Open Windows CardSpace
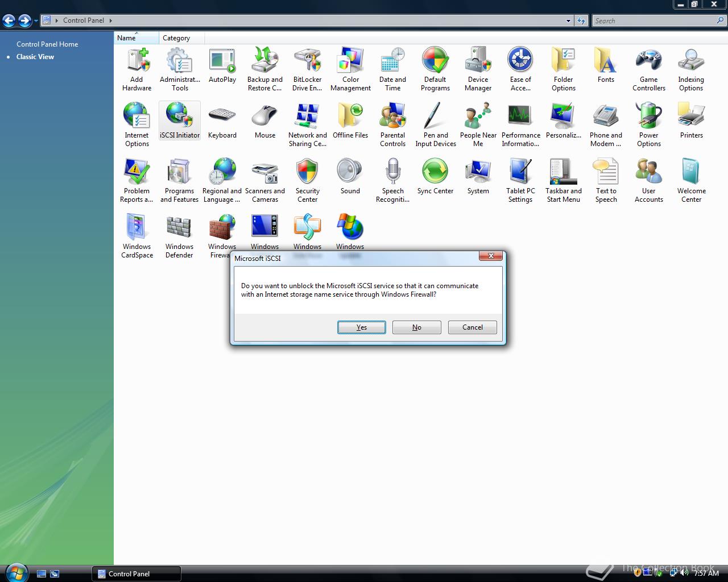728x582 pixels. point(136,236)
